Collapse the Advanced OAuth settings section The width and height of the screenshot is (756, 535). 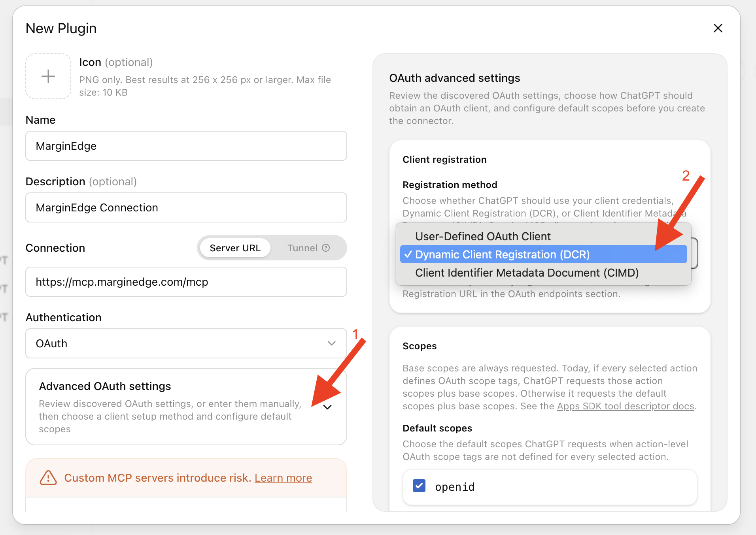[x=327, y=407]
